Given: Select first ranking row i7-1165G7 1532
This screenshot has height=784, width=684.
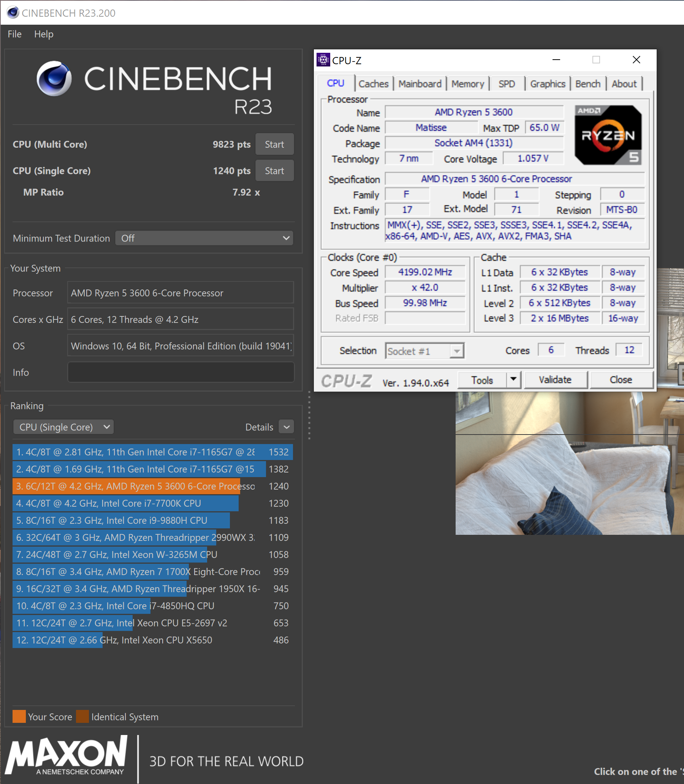Looking at the screenshot, I should (x=153, y=452).
